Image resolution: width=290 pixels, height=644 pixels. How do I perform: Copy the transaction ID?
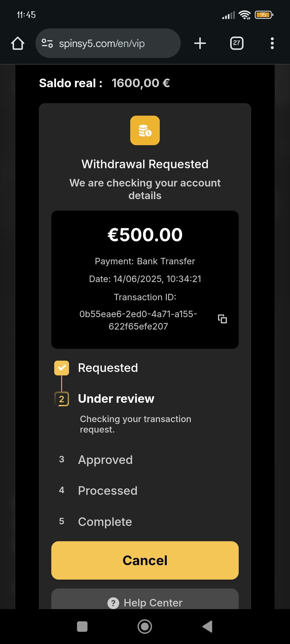pos(222,319)
